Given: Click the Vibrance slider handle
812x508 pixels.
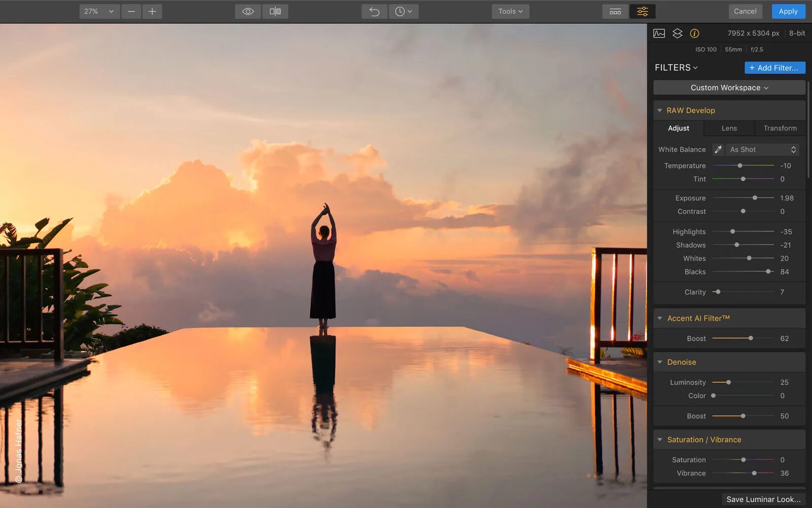Looking at the screenshot, I should click(x=754, y=473).
